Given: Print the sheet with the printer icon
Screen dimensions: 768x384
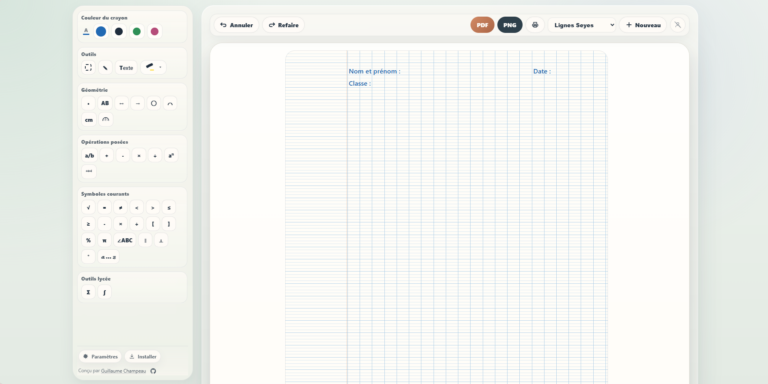Looking at the screenshot, I should click(x=535, y=25).
